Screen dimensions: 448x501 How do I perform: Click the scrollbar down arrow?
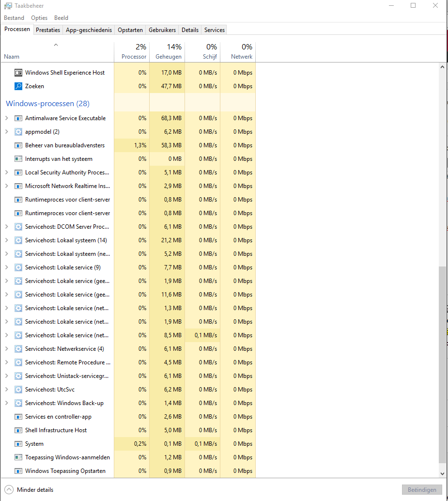[442, 474]
